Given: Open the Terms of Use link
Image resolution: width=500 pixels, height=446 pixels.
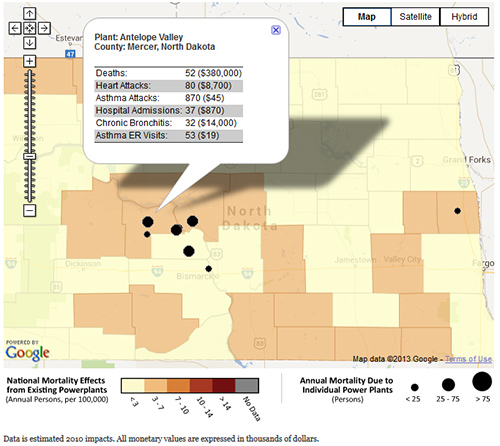Looking at the screenshot, I should pos(468,359).
